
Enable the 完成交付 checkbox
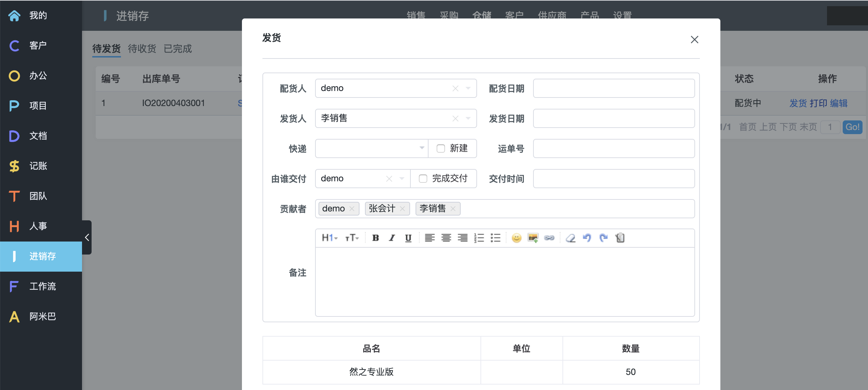(423, 179)
